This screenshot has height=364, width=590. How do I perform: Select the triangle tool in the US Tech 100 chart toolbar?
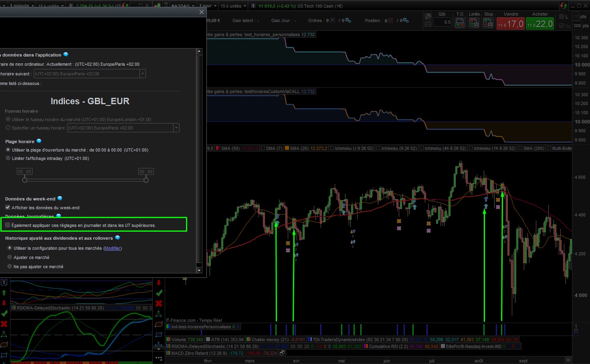(159, 314)
